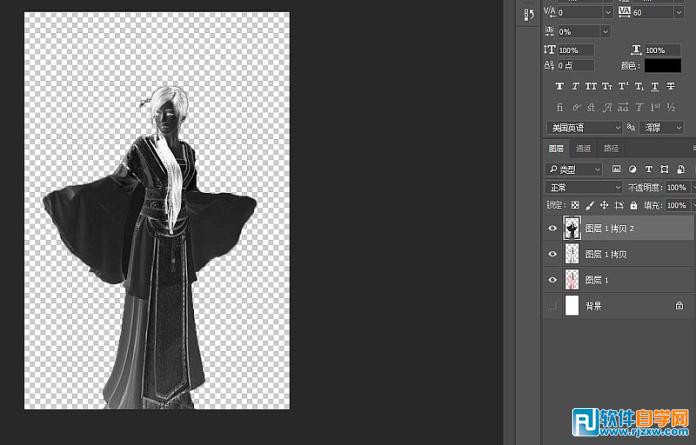Image resolution: width=696 pixels, height=445 pixels.
Task: Apply strikethrough text formatting
Action: click(x=671, y=86)
